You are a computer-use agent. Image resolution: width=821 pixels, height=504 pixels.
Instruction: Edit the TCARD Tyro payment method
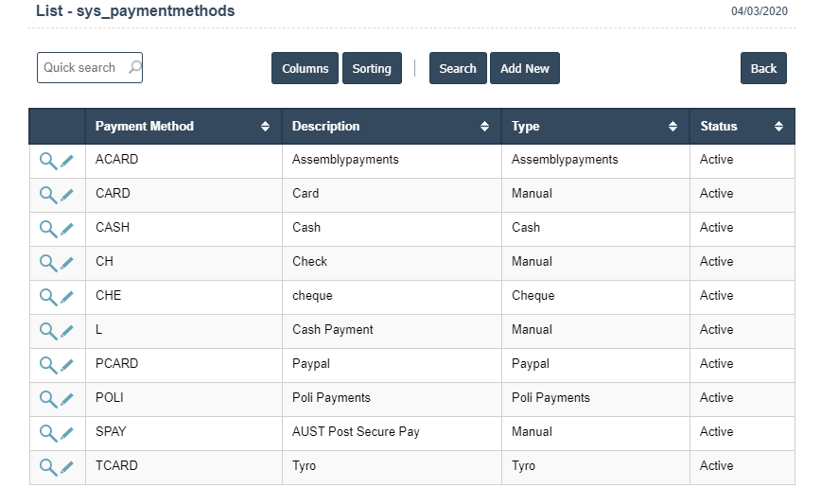click(67, 467)
